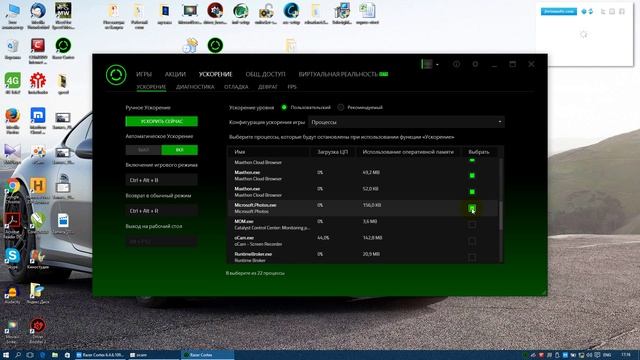Image resolution: width=640 pixels, height=360 pixels.
Task: Open Google Chrome desktop shortcut
Action: (x=13, y=190)
